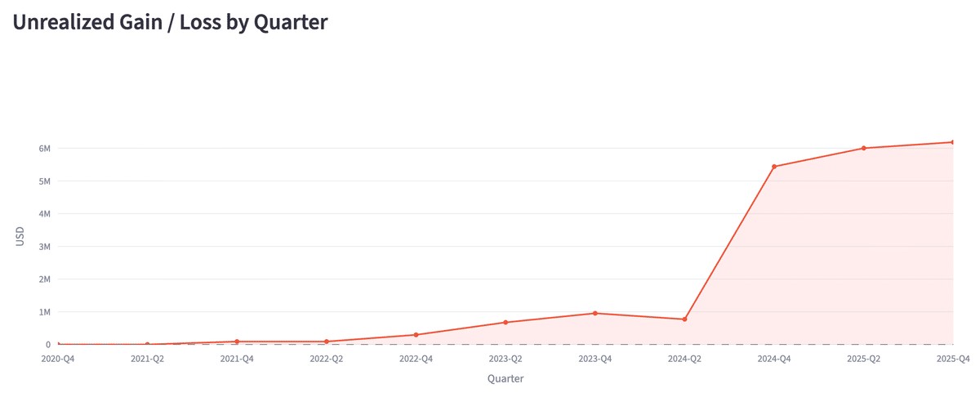The image size is (980, 393).
Task: Select the 3M y-axis tick label
Action: (x=44, y=247)
